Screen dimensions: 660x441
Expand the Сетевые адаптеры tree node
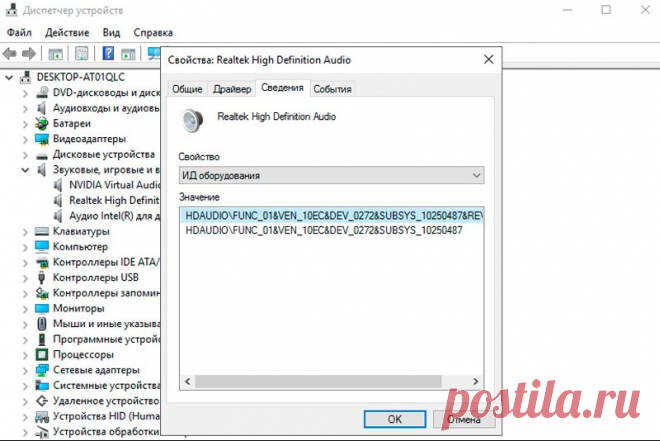pyautogui.click(x=25, y=370)
